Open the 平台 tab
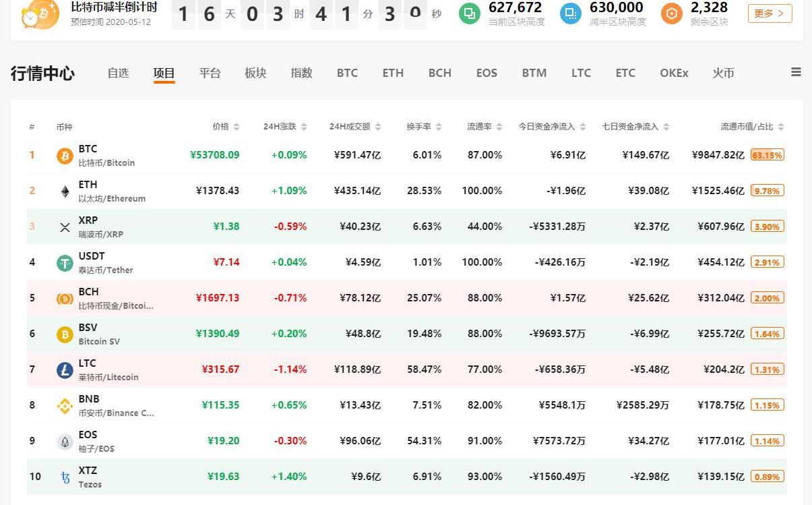The height and width of the screenshot is (505, 812). [x=210, y=73]
